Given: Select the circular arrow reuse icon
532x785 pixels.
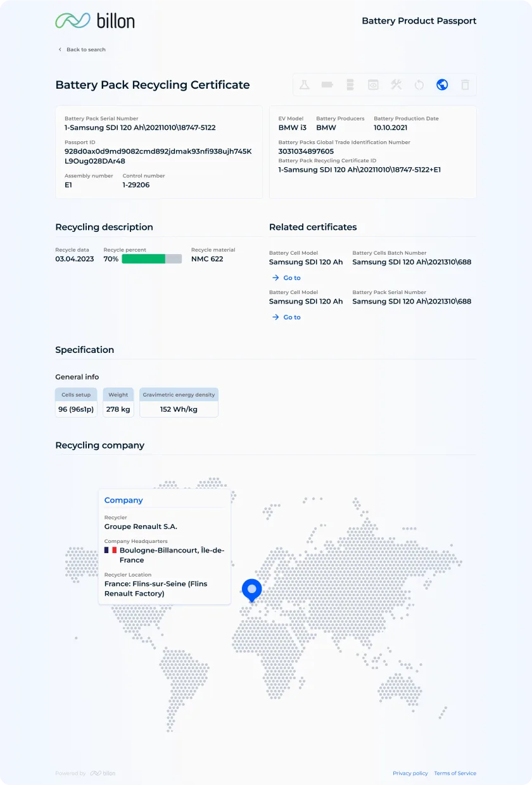Looking at the screenshot, I should pyautogui.click(x=419, y=85).
